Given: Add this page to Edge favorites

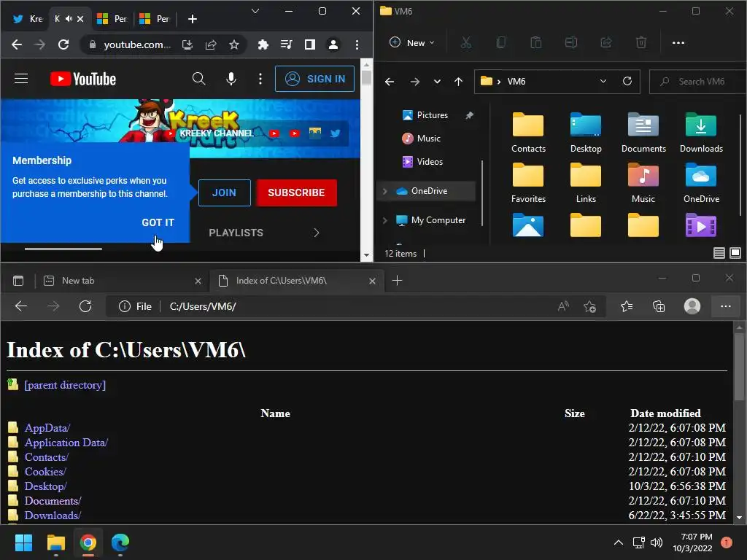Looking at the screenshot, I should pyautogui.click(x=589, y=307).
